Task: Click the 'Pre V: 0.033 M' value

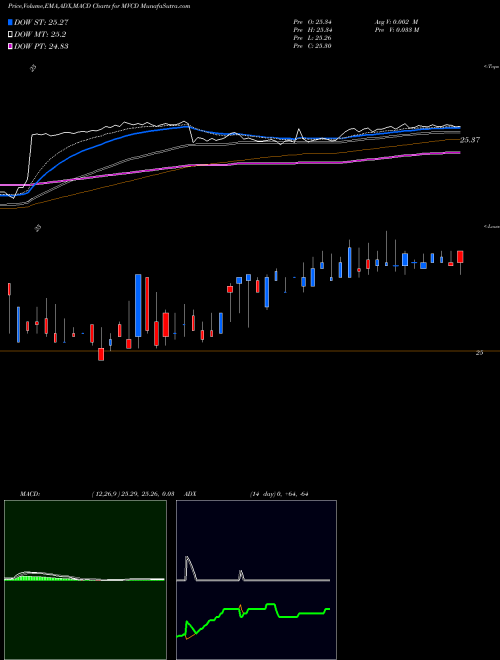Action: click(x=396, y=30)
